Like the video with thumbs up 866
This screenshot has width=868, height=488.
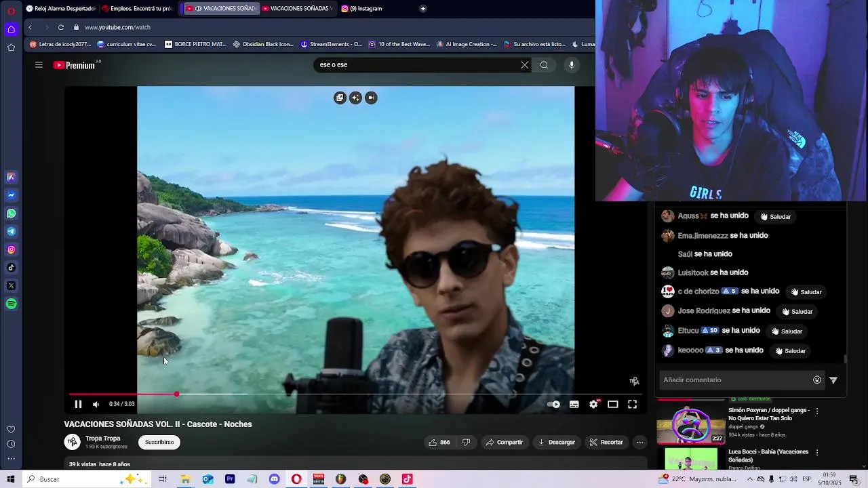(x=439, y=442)
